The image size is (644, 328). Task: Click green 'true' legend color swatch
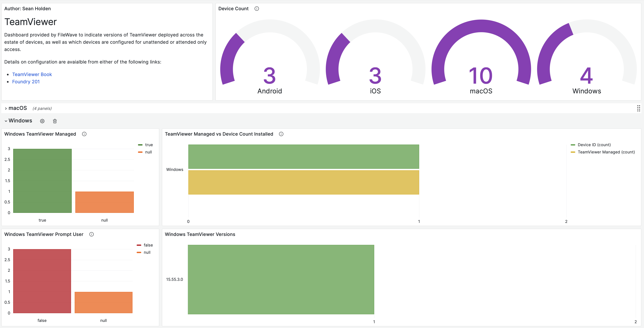click(x=140, y=145)
